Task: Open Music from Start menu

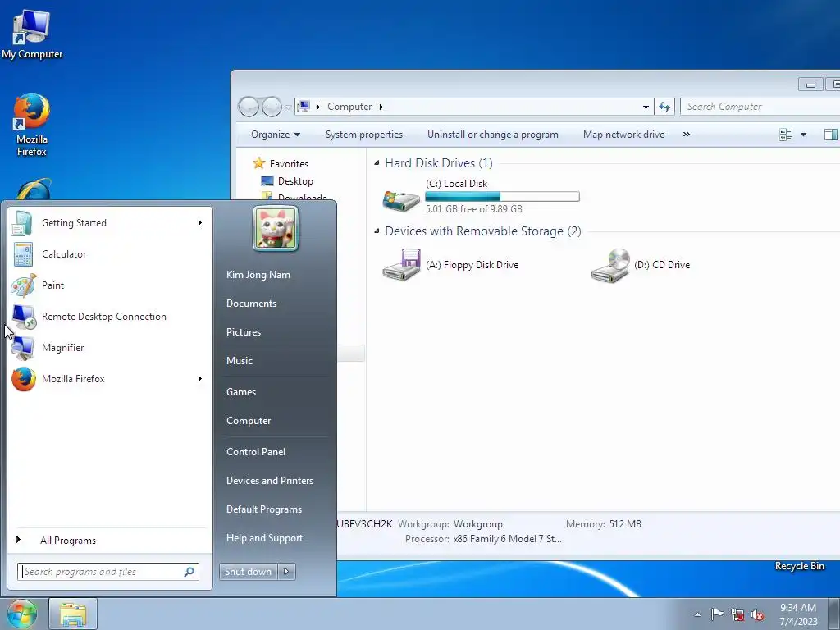Action: (240, 361)
